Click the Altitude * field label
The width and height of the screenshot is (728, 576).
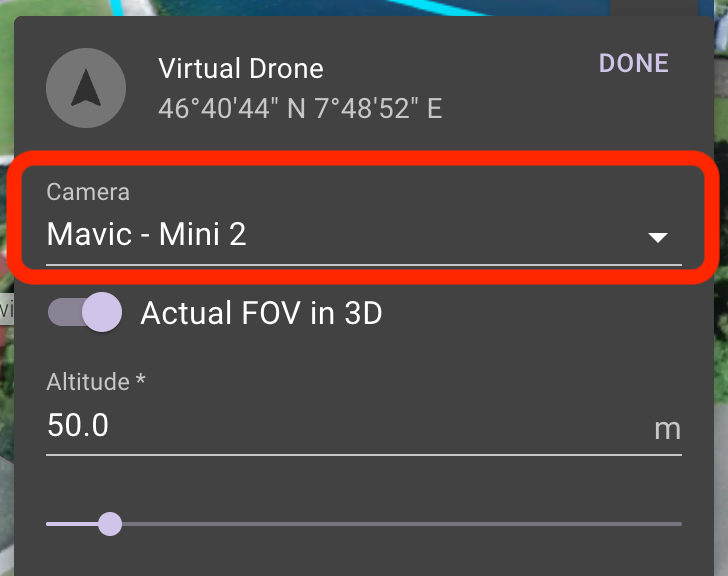click(96, 382)
